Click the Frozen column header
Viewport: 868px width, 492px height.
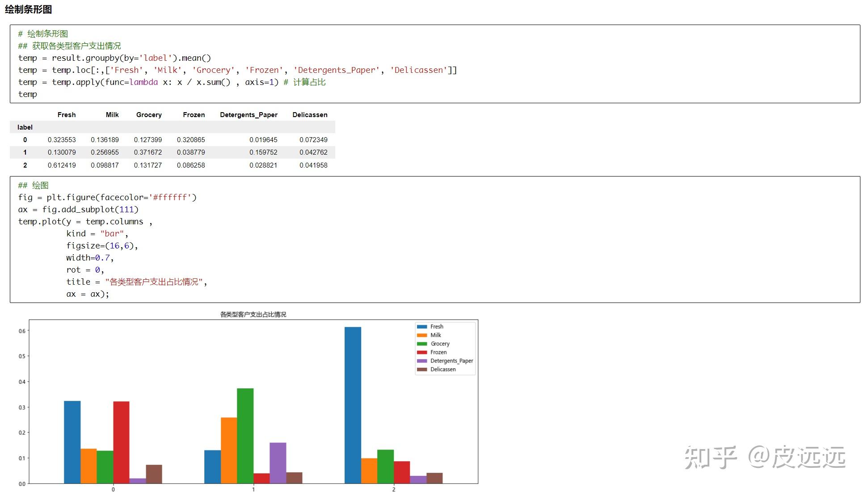click(194, 115)
